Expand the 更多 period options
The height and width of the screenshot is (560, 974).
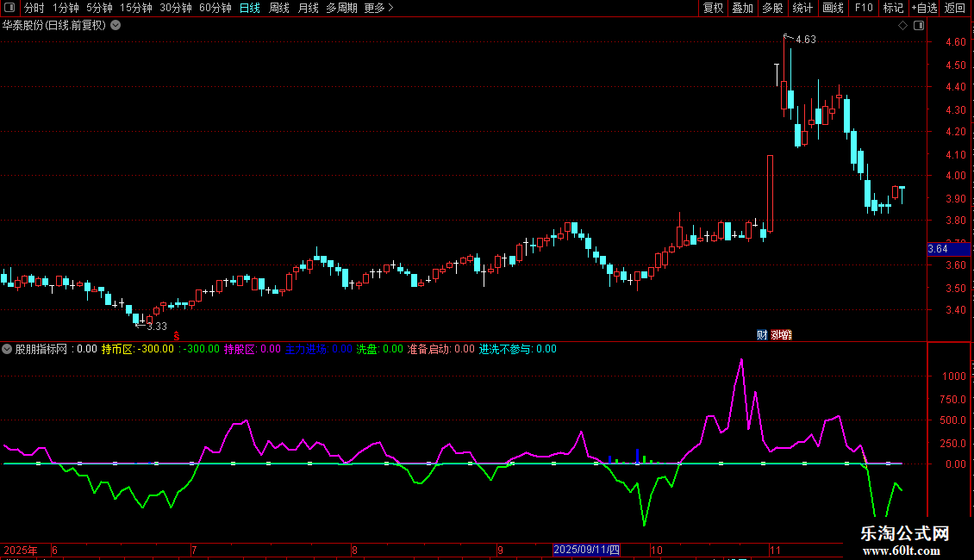tap(379, 8)
